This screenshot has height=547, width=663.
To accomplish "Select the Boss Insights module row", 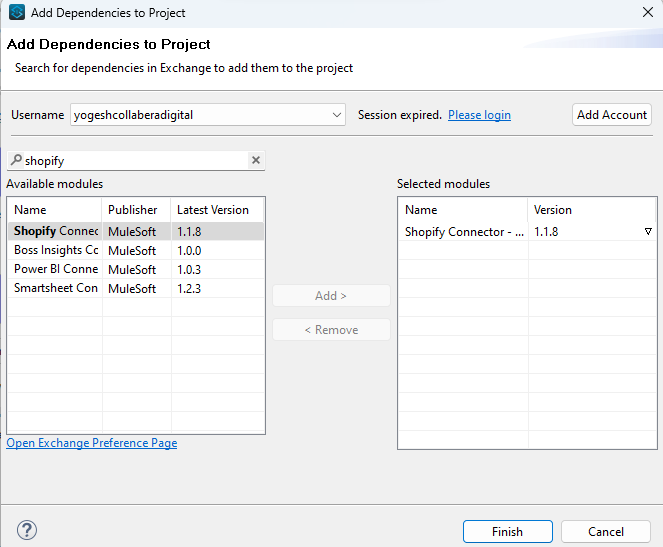I will pyautogui.click(x=56, y=250).
